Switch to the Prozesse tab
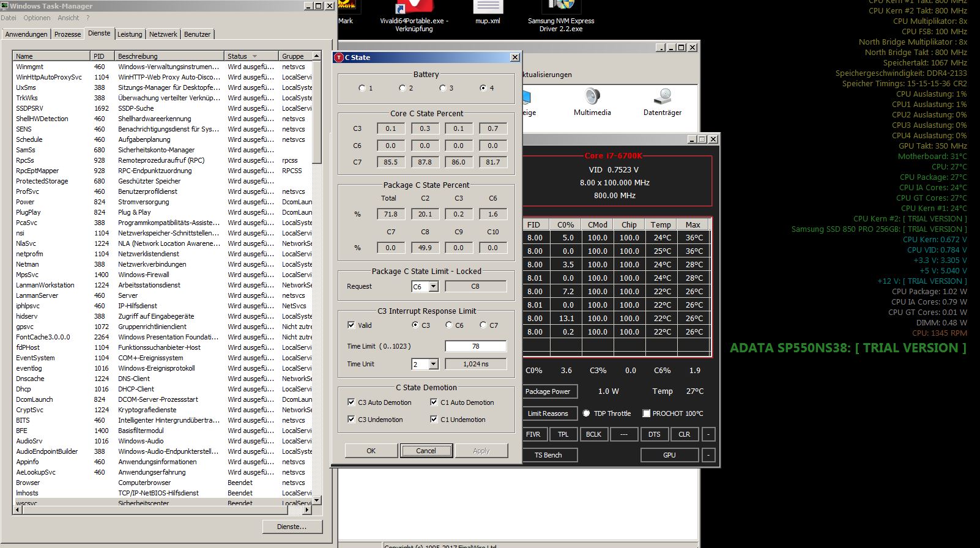Image resolution: width=980 pixels, height=548 pixels. click(x=67, y=34)
